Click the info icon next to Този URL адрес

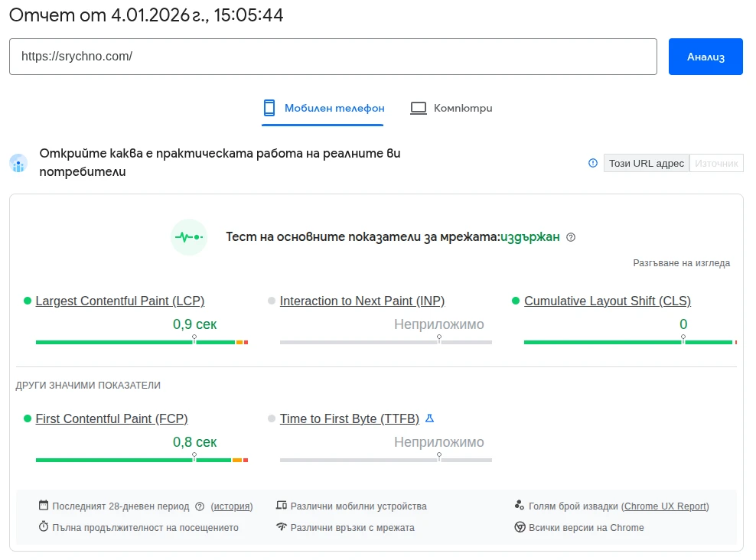coord(593,163)
